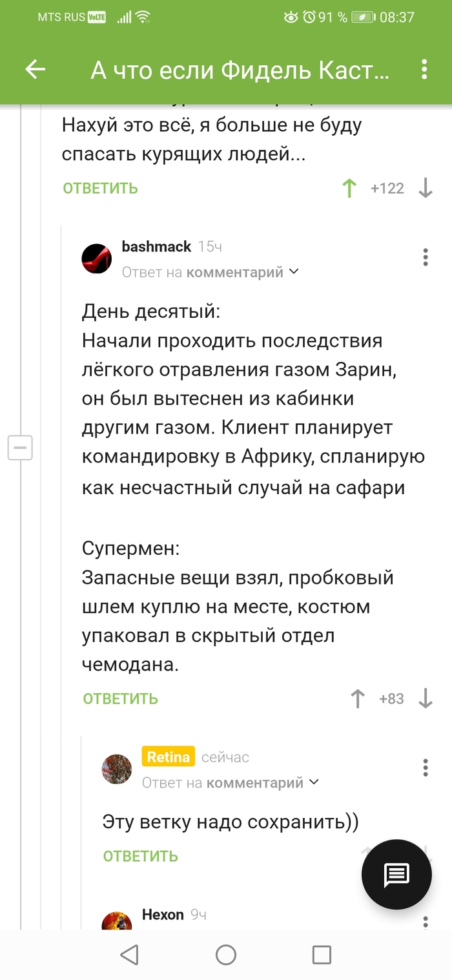This screenshot has height=980, width=452.
Task: Downvote bashmack's comment
Action: (425, 698)
